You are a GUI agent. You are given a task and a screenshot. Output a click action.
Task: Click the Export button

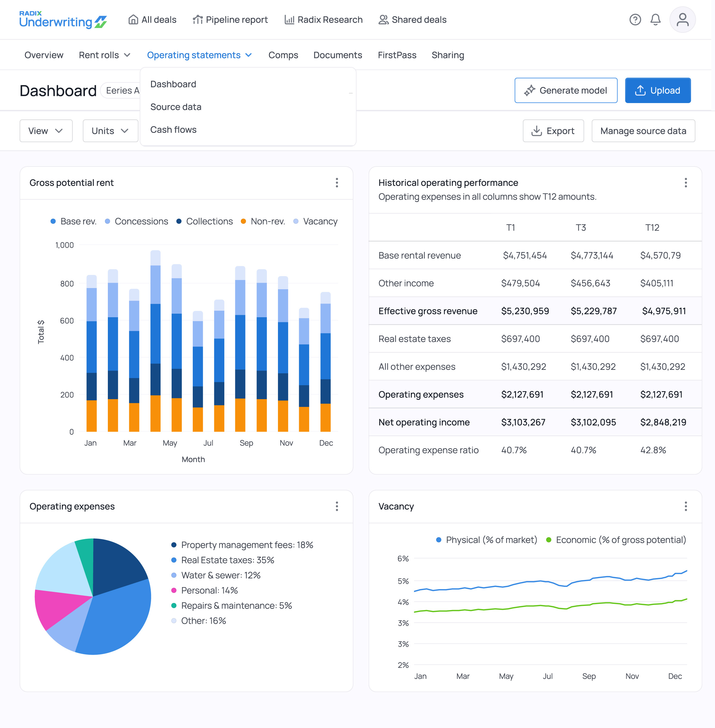[553, 131]
